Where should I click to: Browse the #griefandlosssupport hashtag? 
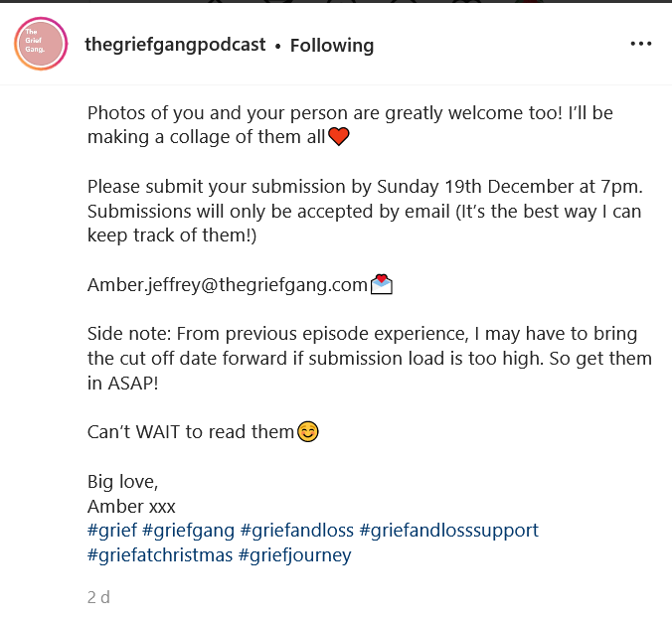point(448,531)
